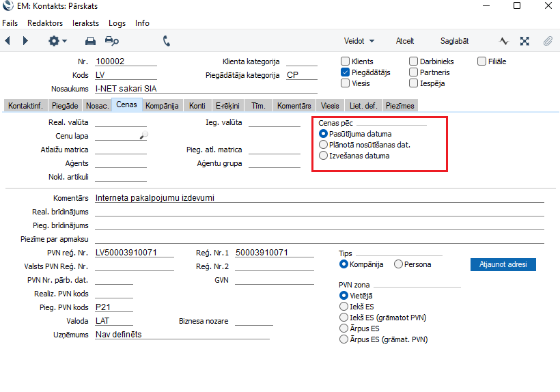Open the Redaktors menu
Viewport: 560px width, 392px height.
[45, 23]
